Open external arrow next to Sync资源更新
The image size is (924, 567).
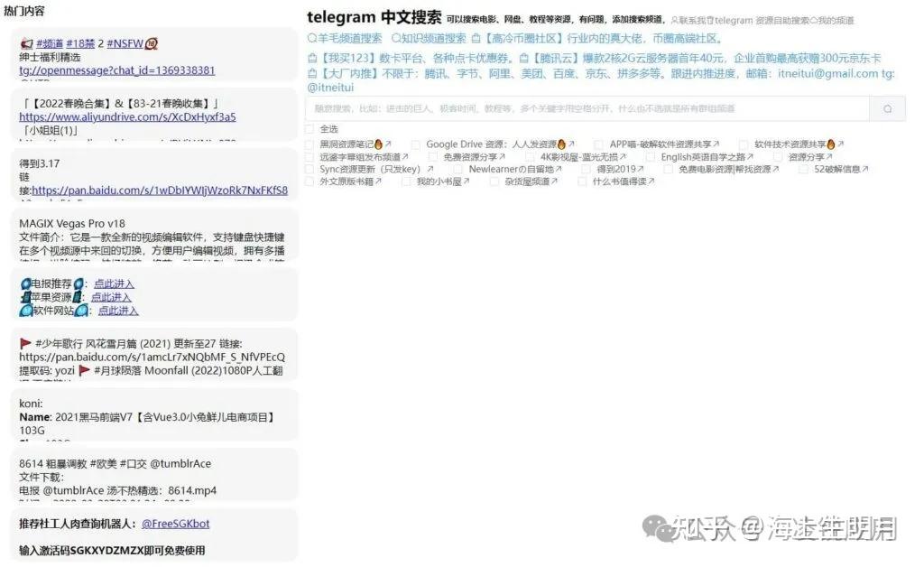coord(430,169)
